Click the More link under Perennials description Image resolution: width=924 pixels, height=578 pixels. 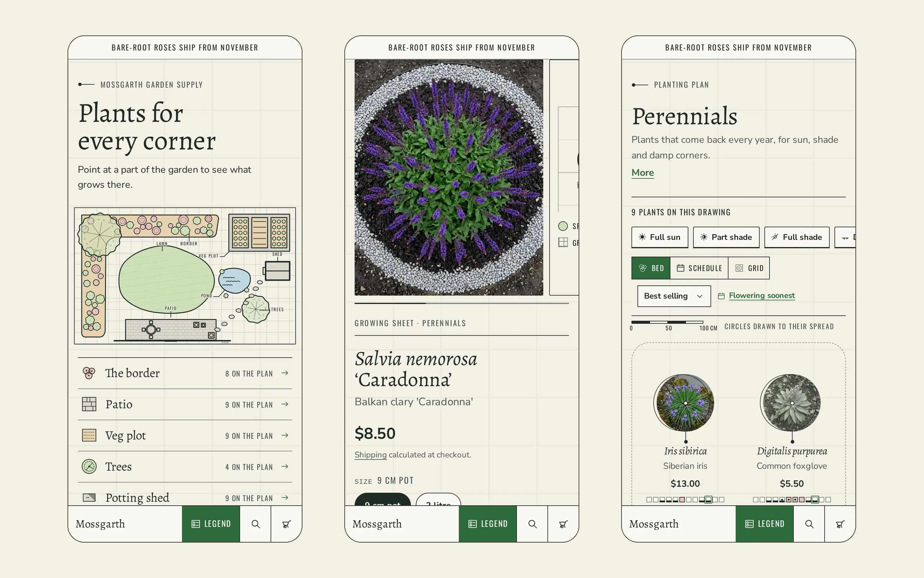(x=642, y=173)
